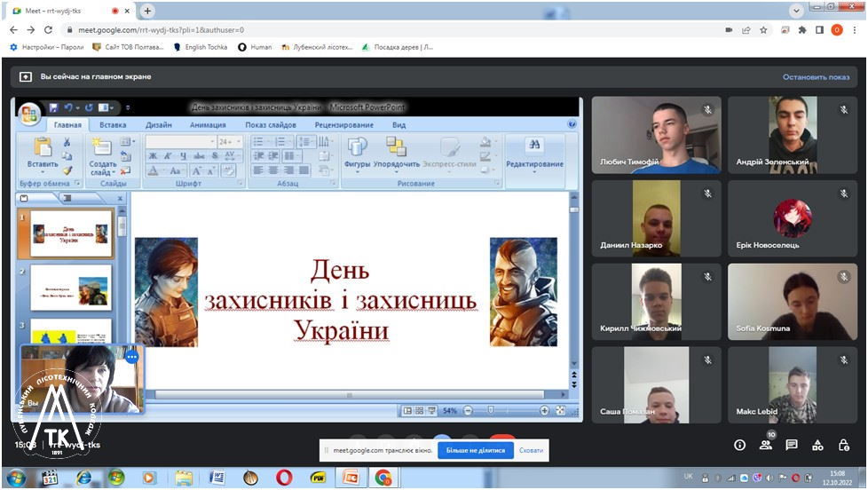Open self-view tile options three dots
The height and width of the screenshot is (490, 868).
131,357
